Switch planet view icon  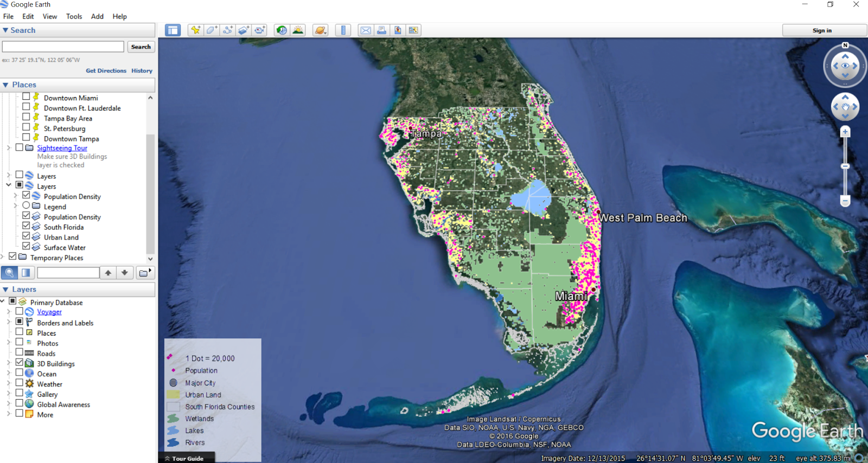point(321,30)
